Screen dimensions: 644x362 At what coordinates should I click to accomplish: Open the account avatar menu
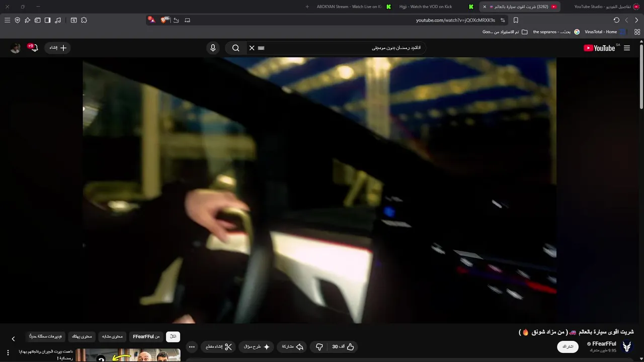16,48
